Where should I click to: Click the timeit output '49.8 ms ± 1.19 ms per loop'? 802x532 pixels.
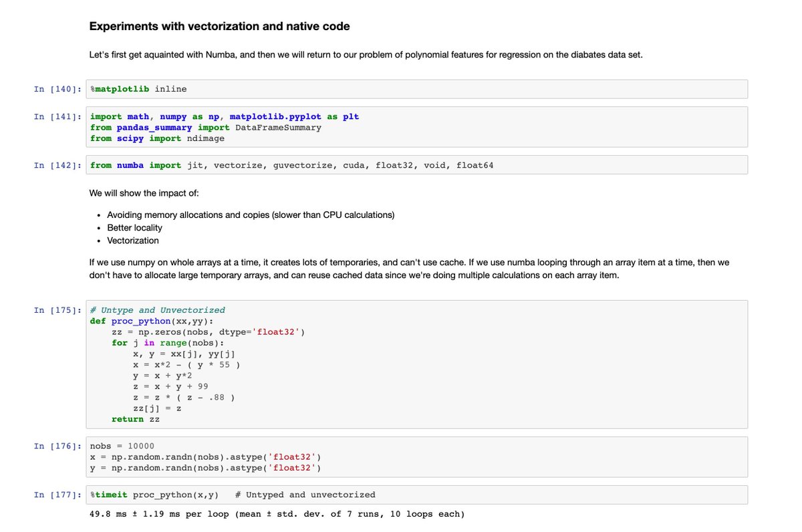[x=277, y=514]
